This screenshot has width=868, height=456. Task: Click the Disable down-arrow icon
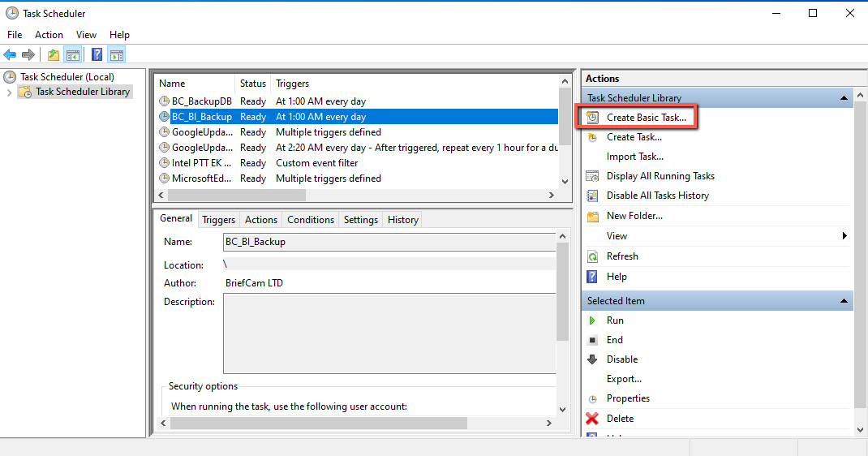592,359
